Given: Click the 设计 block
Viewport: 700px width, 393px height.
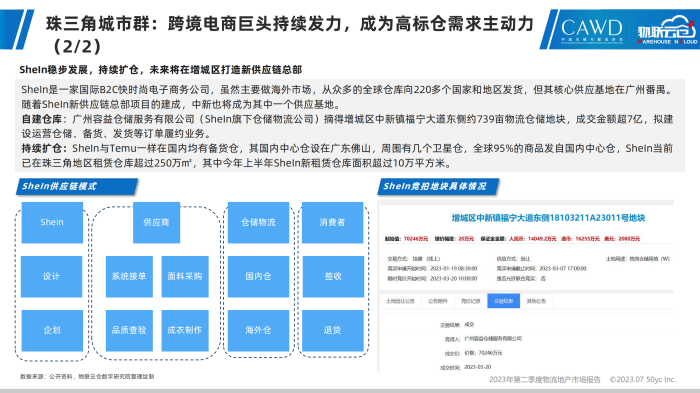Looking at the screenshot, I should (51, 276).
